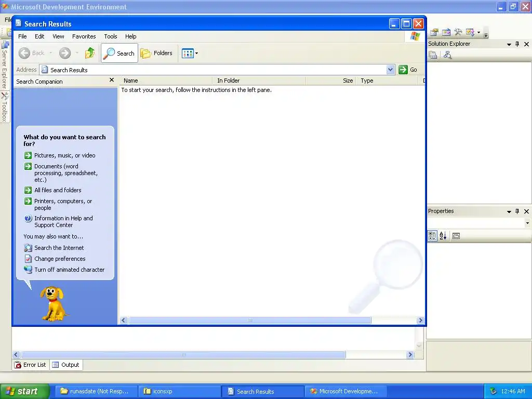Open the dropdown arrow beside Class View icon
Viewport: 532px width, 399px height.
click(478, 33)
